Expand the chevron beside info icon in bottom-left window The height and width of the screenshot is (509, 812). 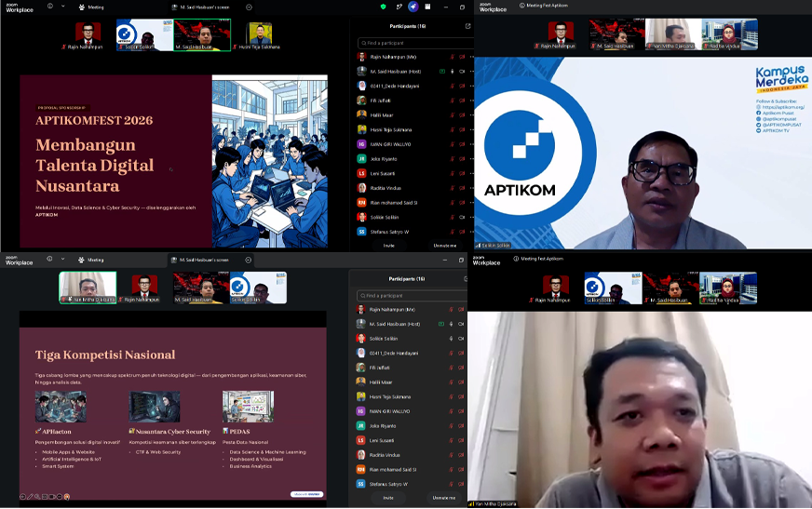pos(62,259)
